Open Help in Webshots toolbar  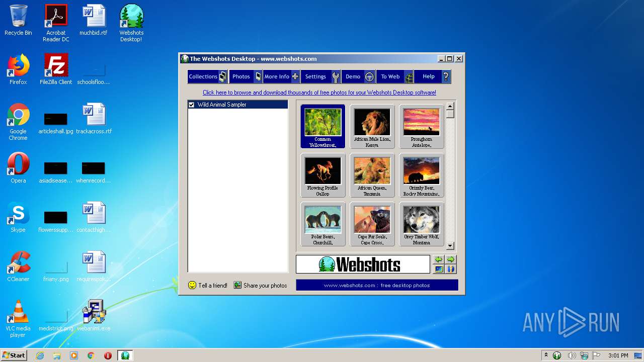(433, 76)
